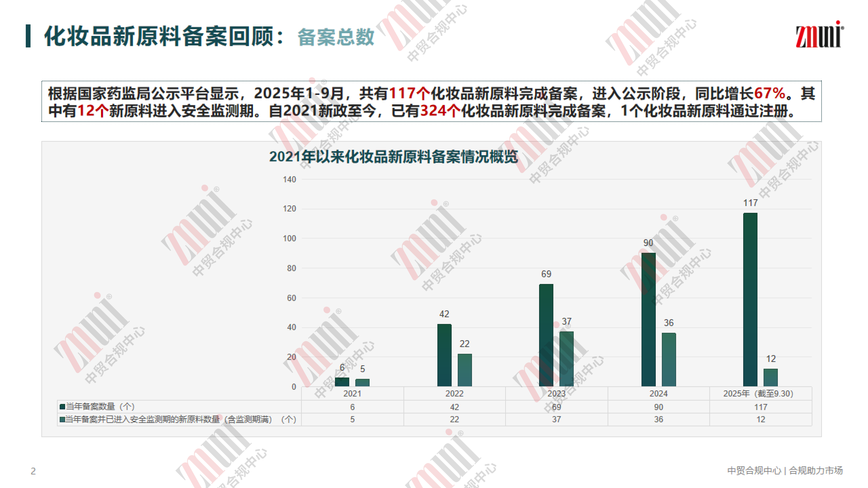Click the legend swatch for 安全监测期 series

coord(62,419)
